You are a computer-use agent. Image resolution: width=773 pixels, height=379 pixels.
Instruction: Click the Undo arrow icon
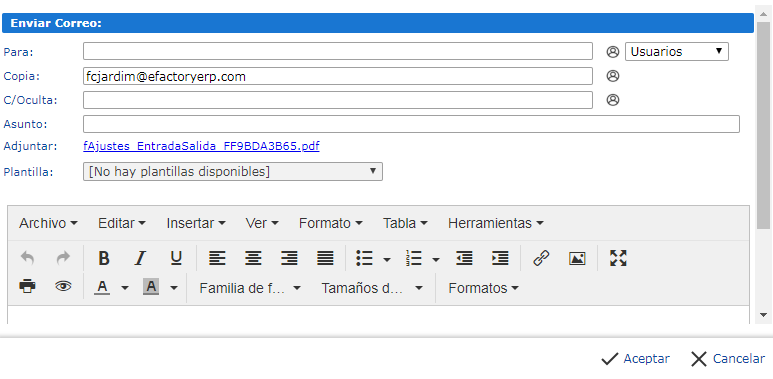(x=28, y=258)
